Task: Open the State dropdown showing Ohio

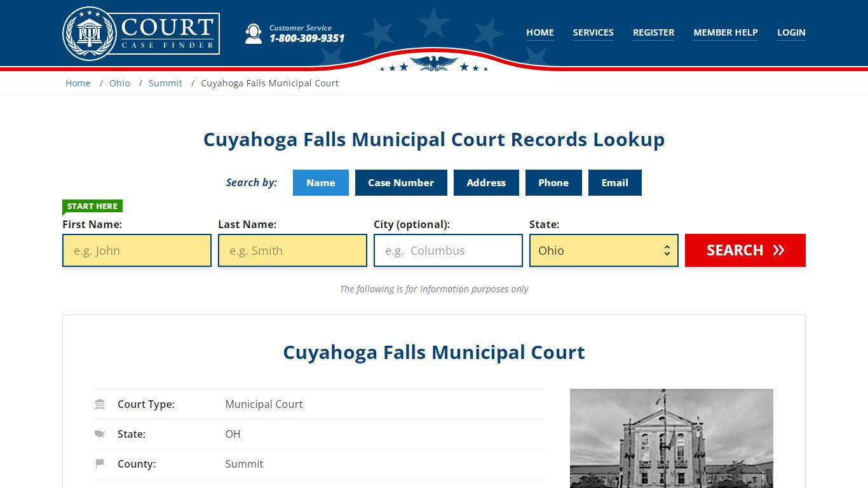Action: tap(603, 250)
